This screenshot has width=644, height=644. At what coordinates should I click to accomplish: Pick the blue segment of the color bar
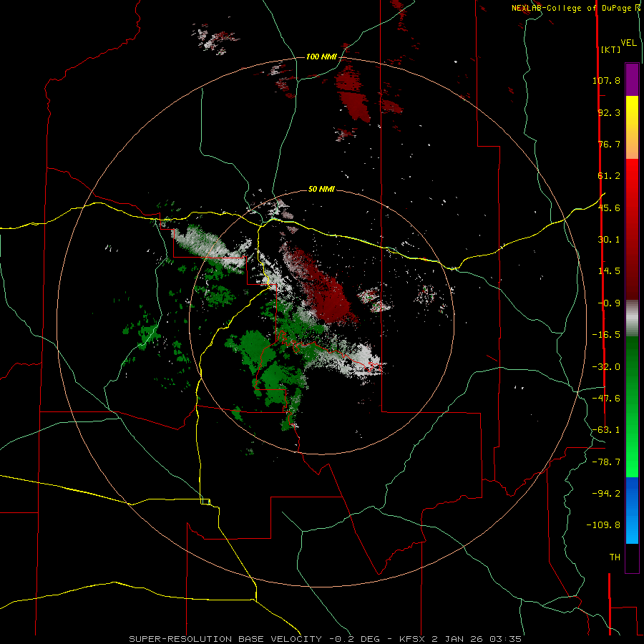click(632, 510)
